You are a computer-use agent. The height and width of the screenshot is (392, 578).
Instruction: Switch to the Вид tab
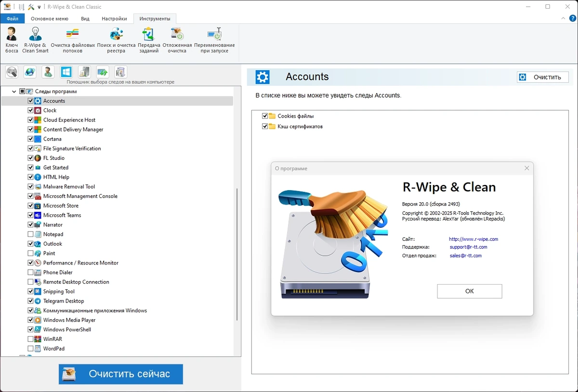(85, 19)
